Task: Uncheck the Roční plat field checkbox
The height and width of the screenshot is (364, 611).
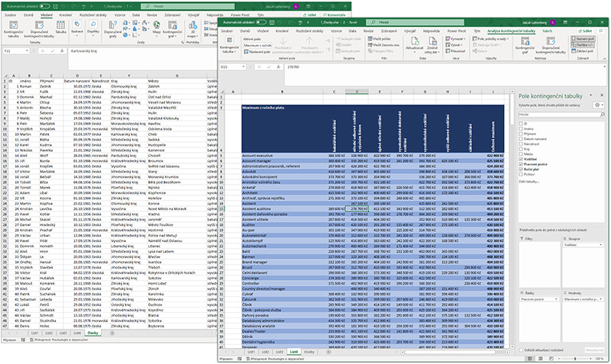Action: tap(521, 169)
